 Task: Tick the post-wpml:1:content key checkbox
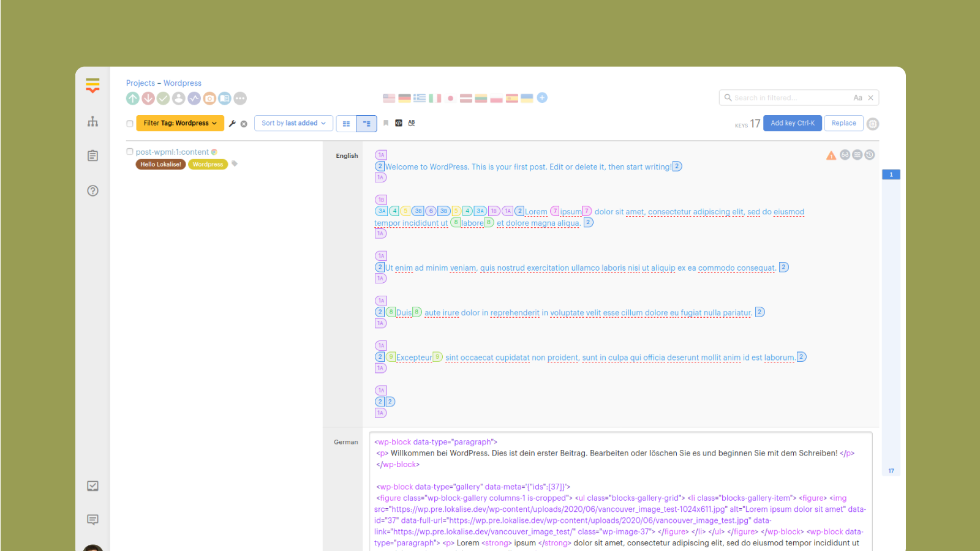130,152
